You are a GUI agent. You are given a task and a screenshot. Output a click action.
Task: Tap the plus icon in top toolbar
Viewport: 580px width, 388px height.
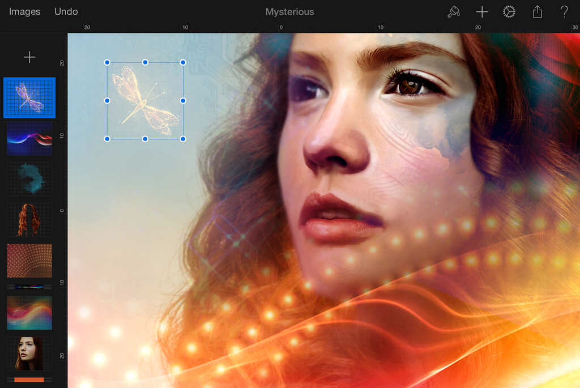pos(482,12)
